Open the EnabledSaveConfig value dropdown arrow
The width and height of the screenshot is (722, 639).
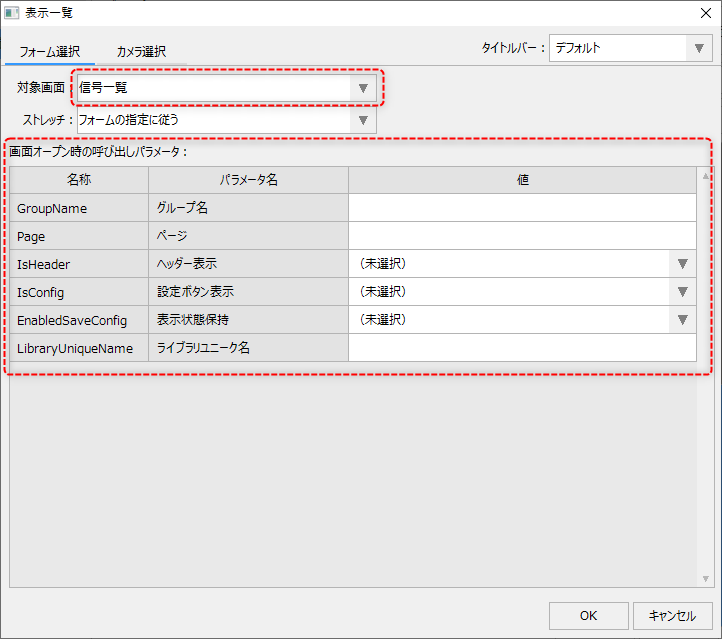coord(683,320)
